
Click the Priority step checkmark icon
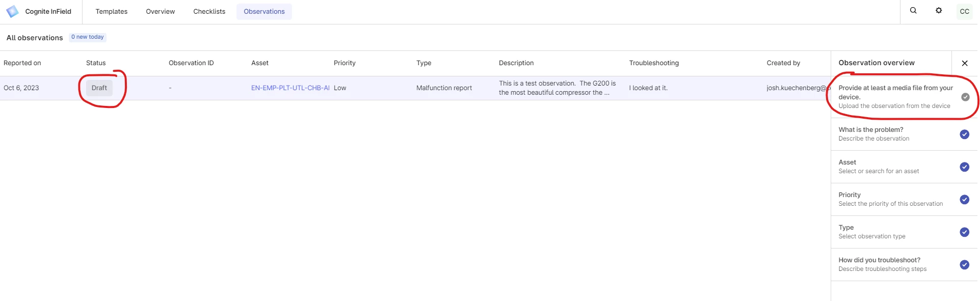click(964, 200)
